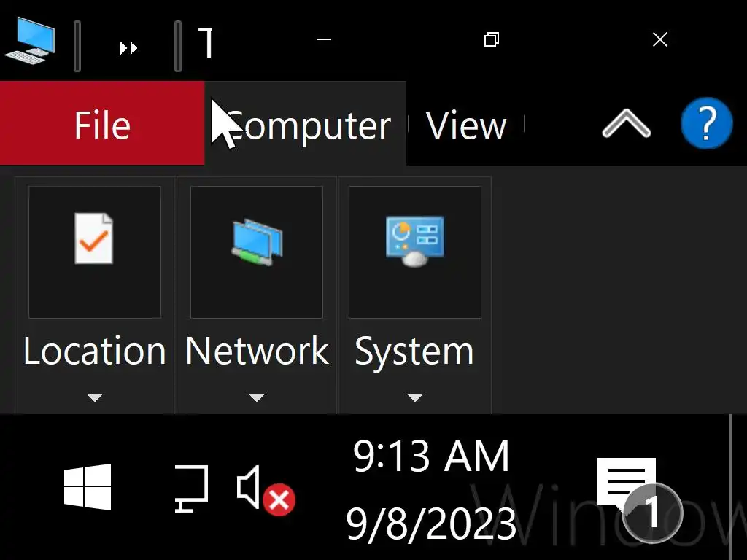Expand the quick access toolbar overflow arrows
The height and width of the screenshot is (560, 747).
point(128,47)
